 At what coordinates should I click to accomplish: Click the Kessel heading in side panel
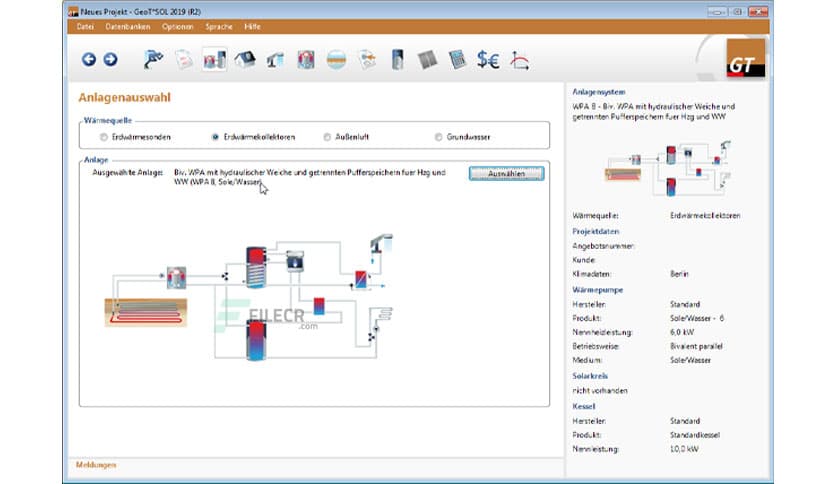point(584,406)
